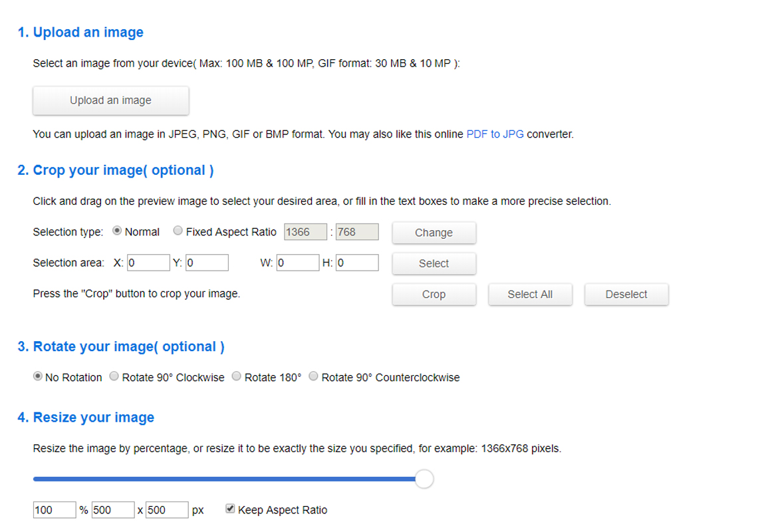758x532 pixels.
Task: Click the Crop button
Action: click(434, 295)
